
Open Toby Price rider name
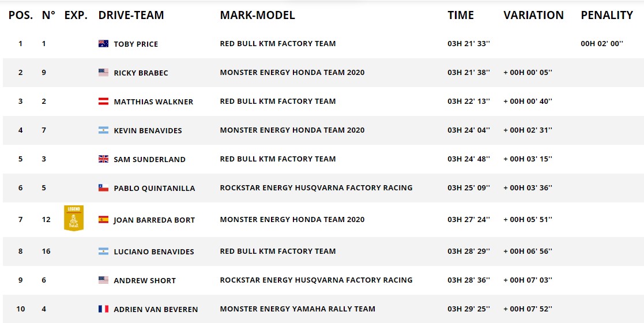point(136,44)
